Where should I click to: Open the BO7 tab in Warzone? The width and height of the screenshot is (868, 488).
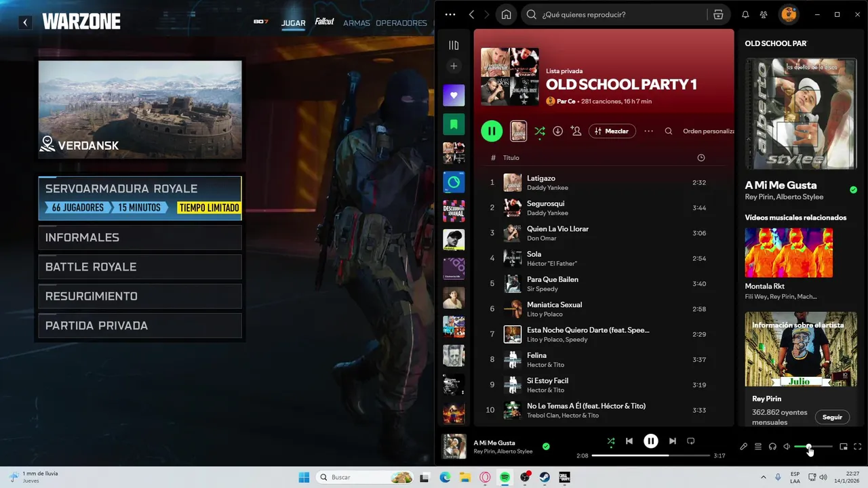coord(261,22)
